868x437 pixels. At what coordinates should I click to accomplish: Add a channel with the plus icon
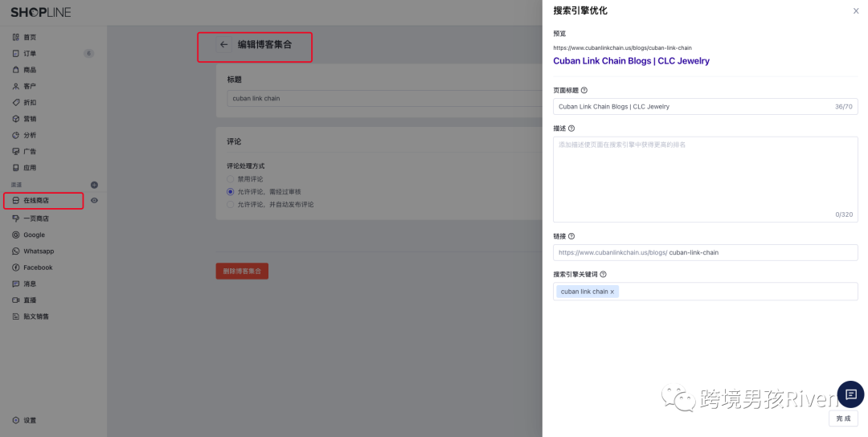point(94,185)
